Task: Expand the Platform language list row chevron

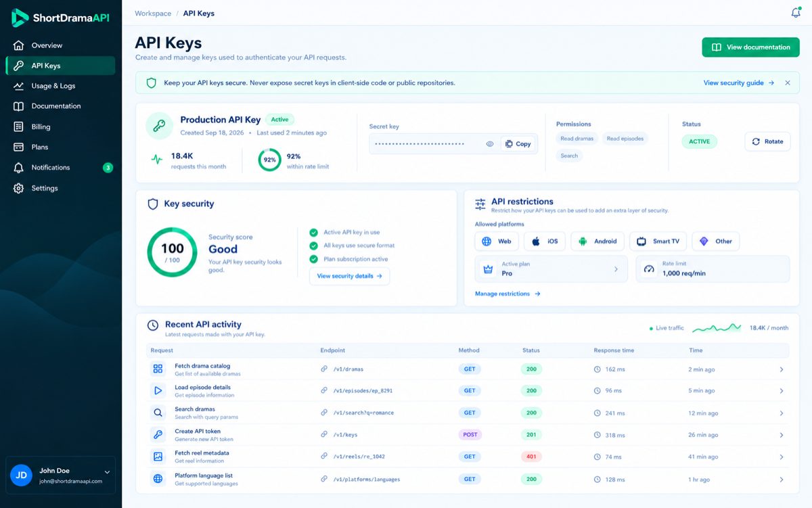Action: point(781,480)
